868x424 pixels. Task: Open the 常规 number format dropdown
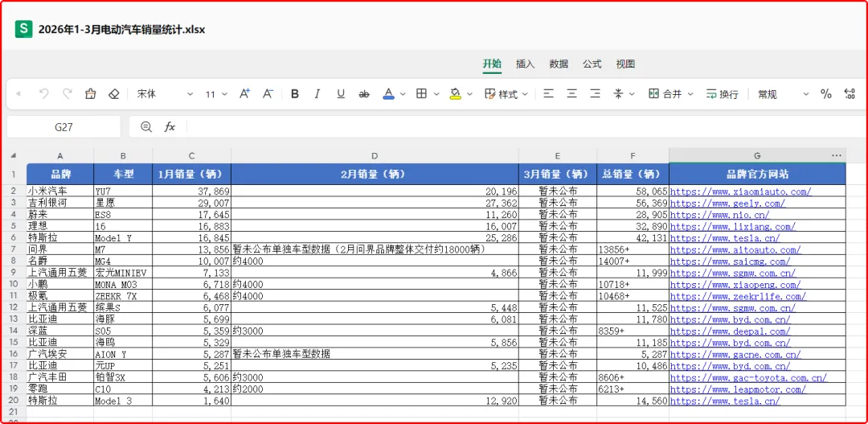784,94
